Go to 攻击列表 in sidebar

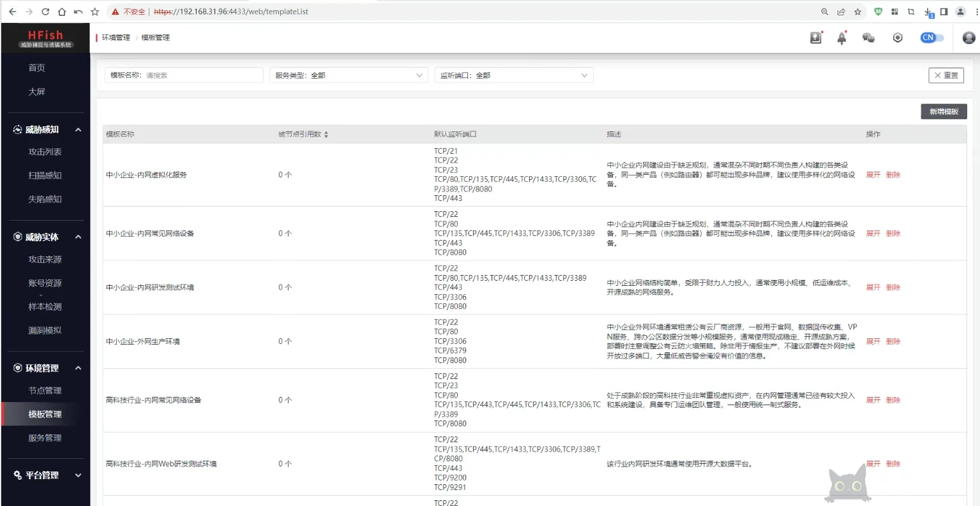[45, 152]
